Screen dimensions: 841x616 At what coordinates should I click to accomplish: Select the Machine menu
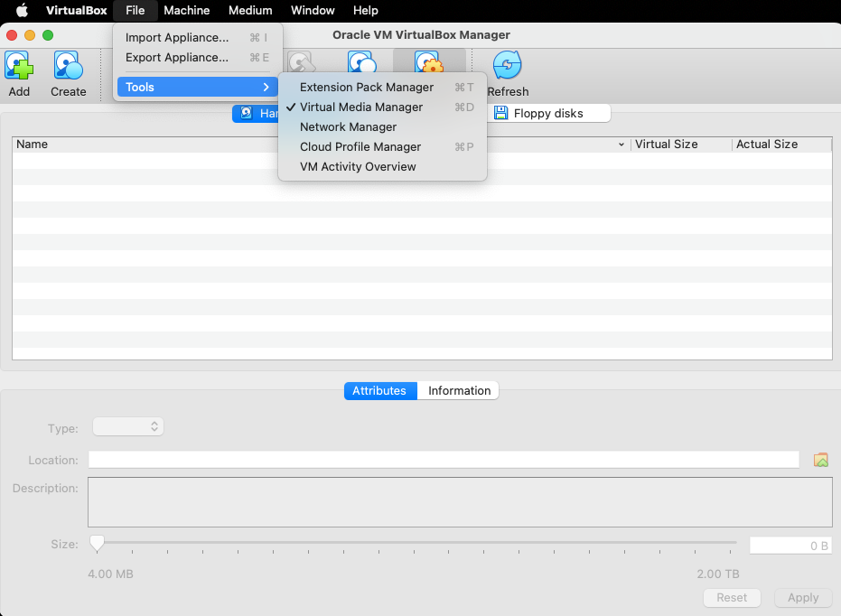[186, 10]
